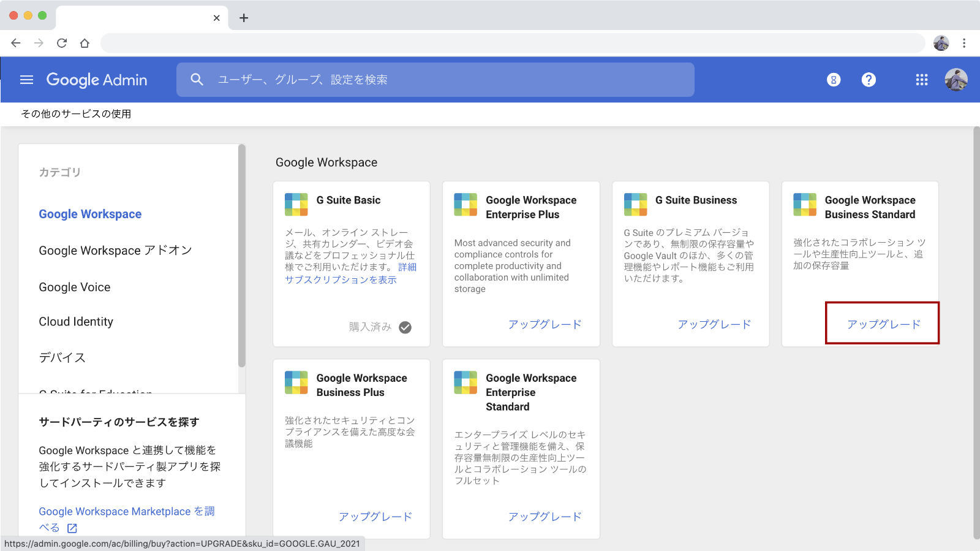This screenshot has height=551, width=980.
Task: Open the hourglass tasks icon
Action: point(834,80)
